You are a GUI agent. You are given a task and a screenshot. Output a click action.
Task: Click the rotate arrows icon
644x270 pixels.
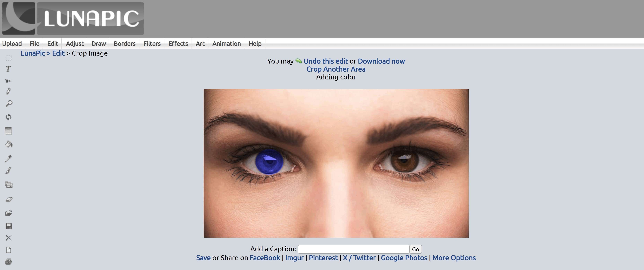click(x=8, y=117)
